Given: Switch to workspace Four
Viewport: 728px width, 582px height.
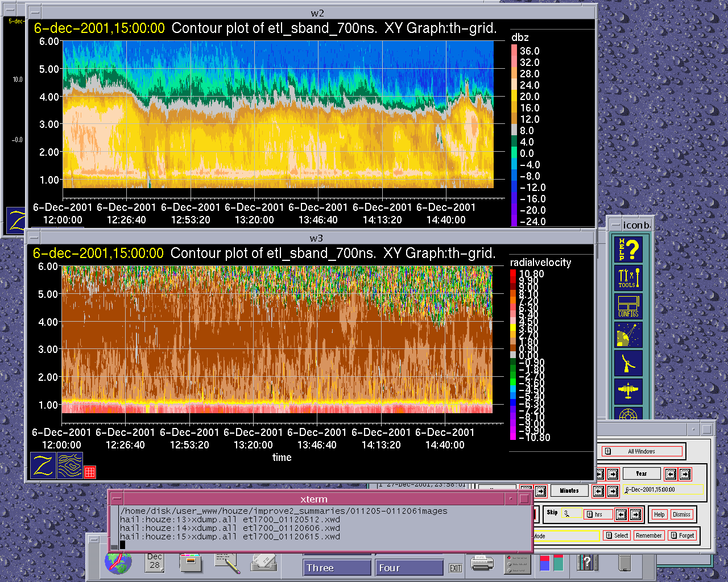Looking at the screenshot, I should [x=409, y=568].
